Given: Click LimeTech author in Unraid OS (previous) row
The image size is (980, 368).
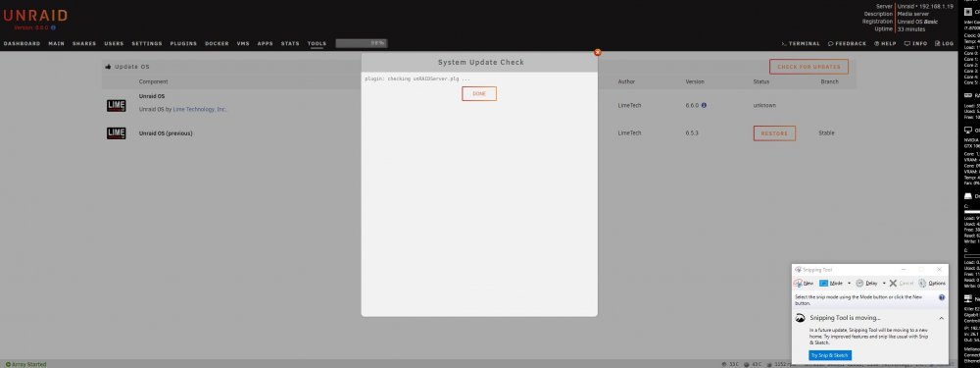Looking at the screenshot, I should point(629,133).
